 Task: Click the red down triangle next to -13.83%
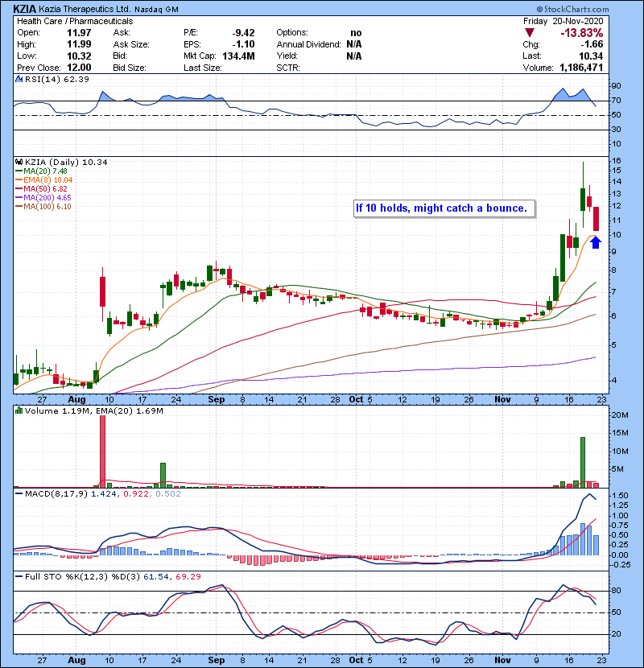(530, 33)
